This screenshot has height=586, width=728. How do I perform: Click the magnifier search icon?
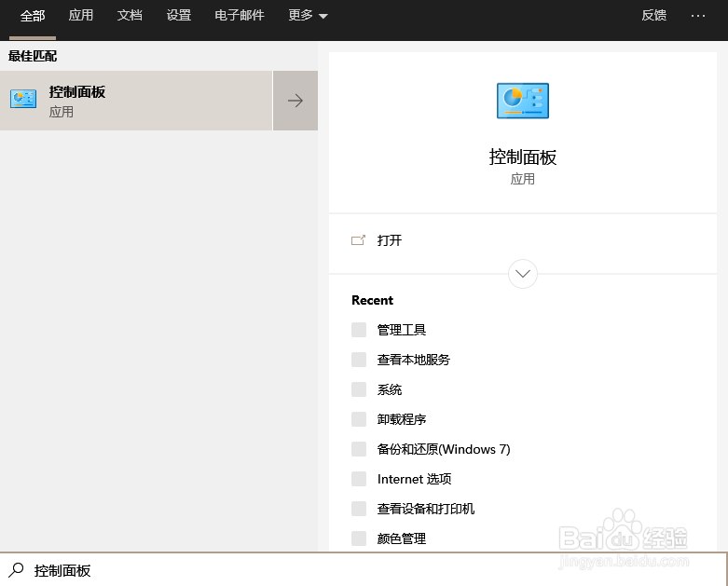tap(16, 570)
